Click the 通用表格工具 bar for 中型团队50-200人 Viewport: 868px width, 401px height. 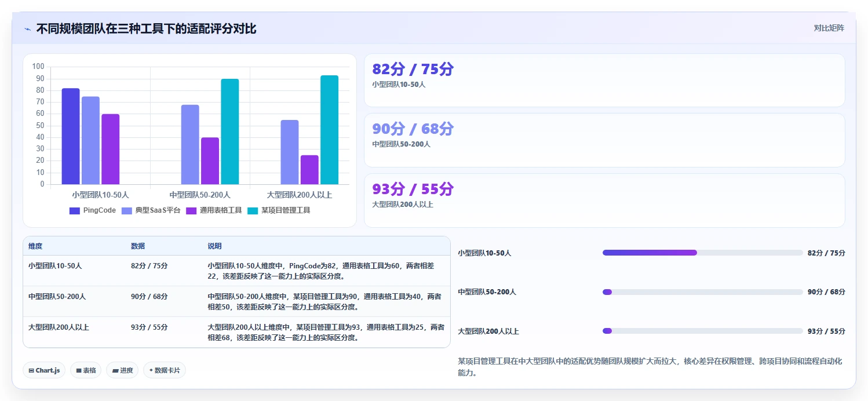coord(210,161)
